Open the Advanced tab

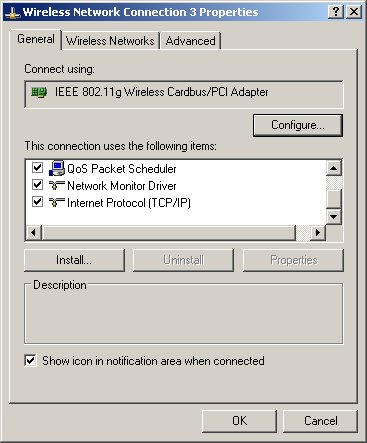click(190, 41)
